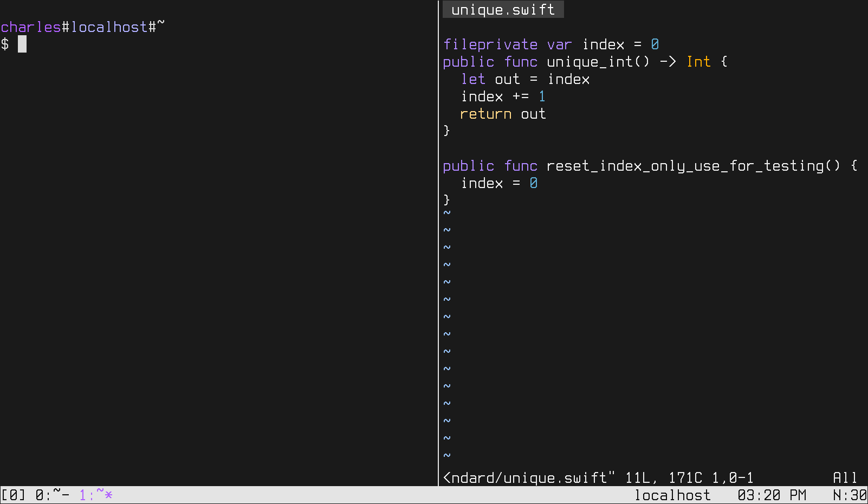Click the Int return type
Screen dimensions: 868x504
click(x=698, y=62)
